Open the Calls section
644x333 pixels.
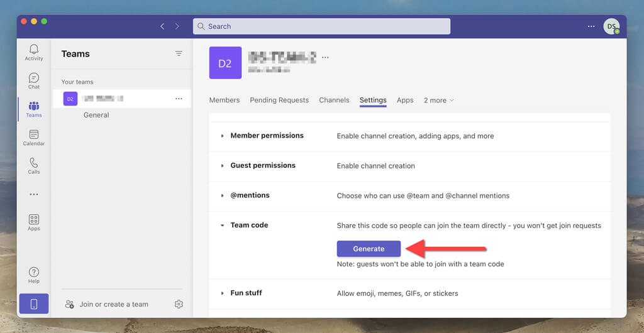pos(34,166)
